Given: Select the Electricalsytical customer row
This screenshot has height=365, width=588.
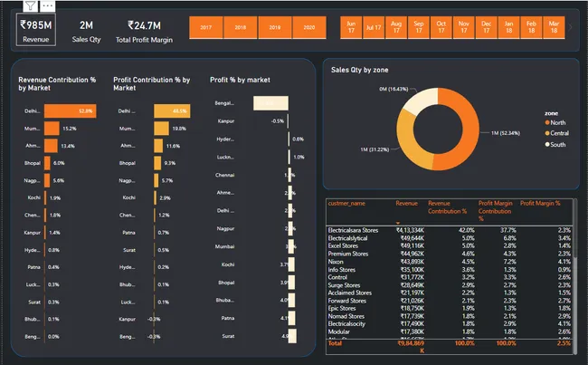Looking at the screenshot, I should point(450,238).
